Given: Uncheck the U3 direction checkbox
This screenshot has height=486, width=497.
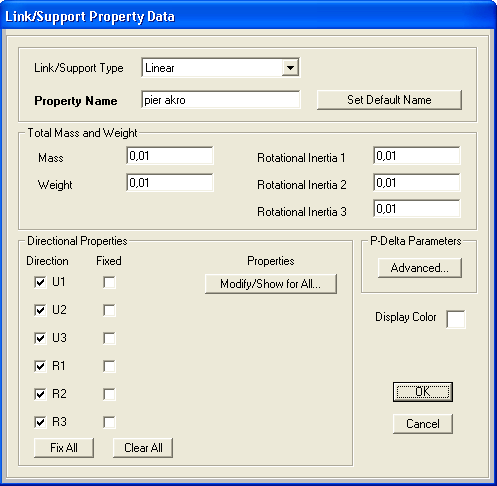Looking at the screenshot, I should pyautogui.click(x=40, y=338).
